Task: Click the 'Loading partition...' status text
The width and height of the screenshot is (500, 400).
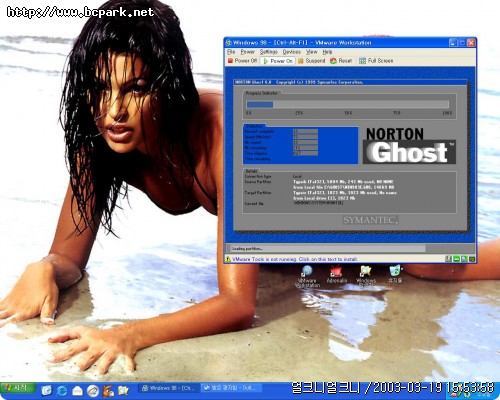Action: pyautogui.click(x=247, y=249)
